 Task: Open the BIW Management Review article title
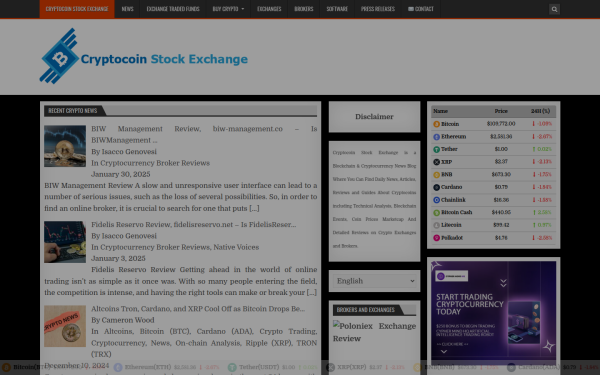204,134
